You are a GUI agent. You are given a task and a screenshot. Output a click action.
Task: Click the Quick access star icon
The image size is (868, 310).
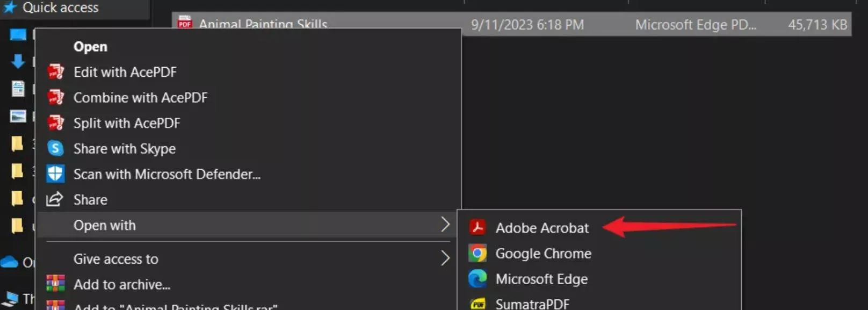click(x=8, y=7)
